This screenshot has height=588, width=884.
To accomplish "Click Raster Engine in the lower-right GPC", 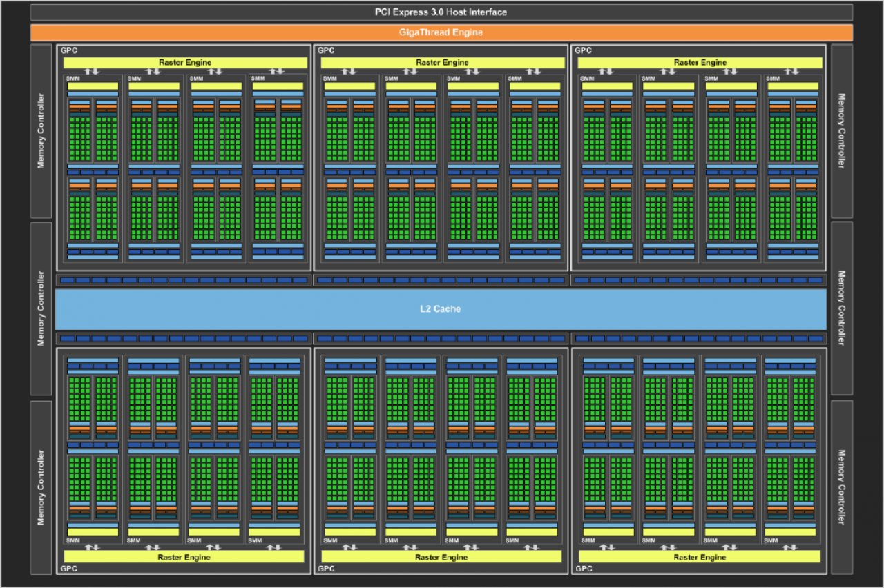I will (700, 557).
